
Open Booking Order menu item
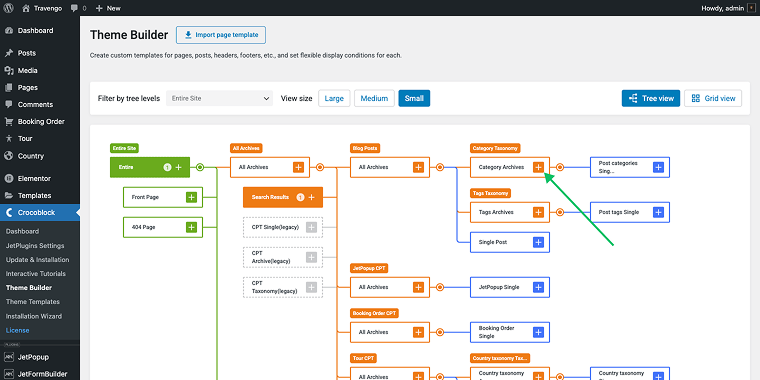(x=40, y=122)
